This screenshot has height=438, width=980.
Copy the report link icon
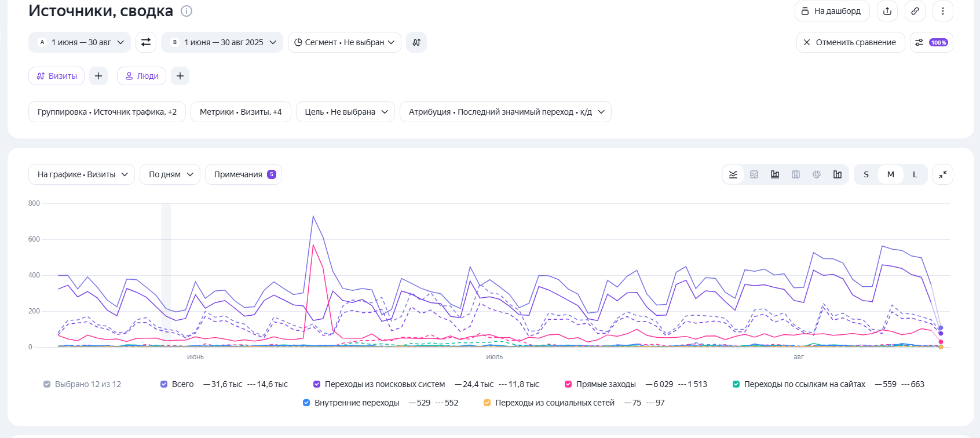pos(915,11)
